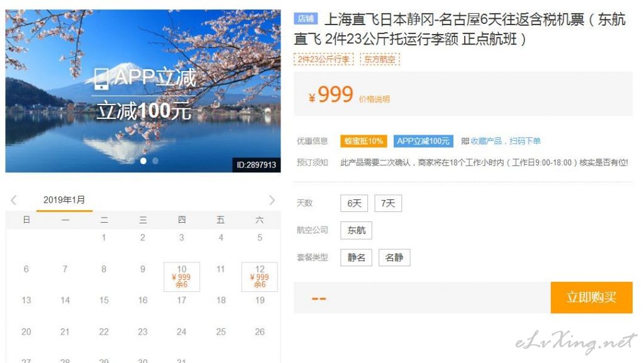The height and width of the screenshot is (363, 644).
Task: Click the 店铺 shop badge
Action: [306, 18]
